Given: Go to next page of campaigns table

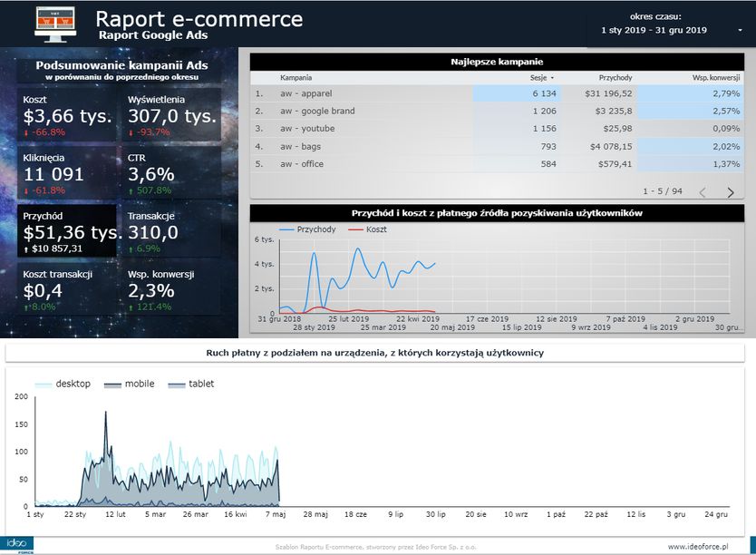Looking at the screenshot, I should 731,192.
